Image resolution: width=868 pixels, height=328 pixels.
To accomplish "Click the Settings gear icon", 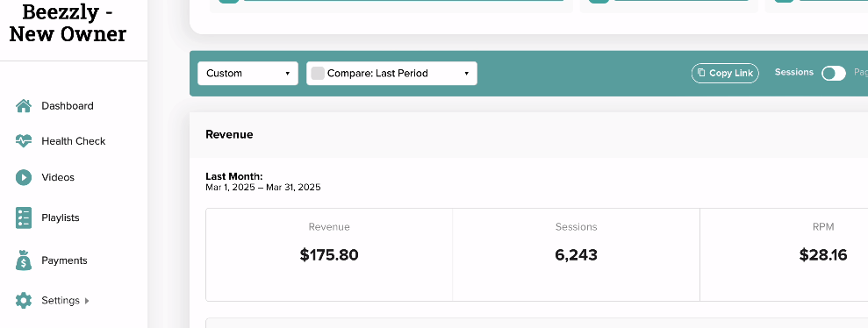I will click(23, 300).
